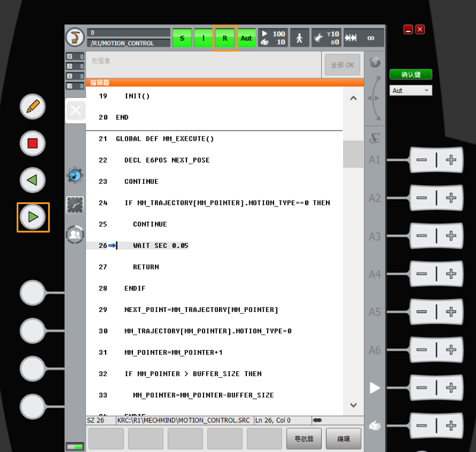Image resolution: width=476 pixels, height=452 pixels.
Task: Click the /R1/MOTION_CONTROL program name field
Action: [128, 43]
